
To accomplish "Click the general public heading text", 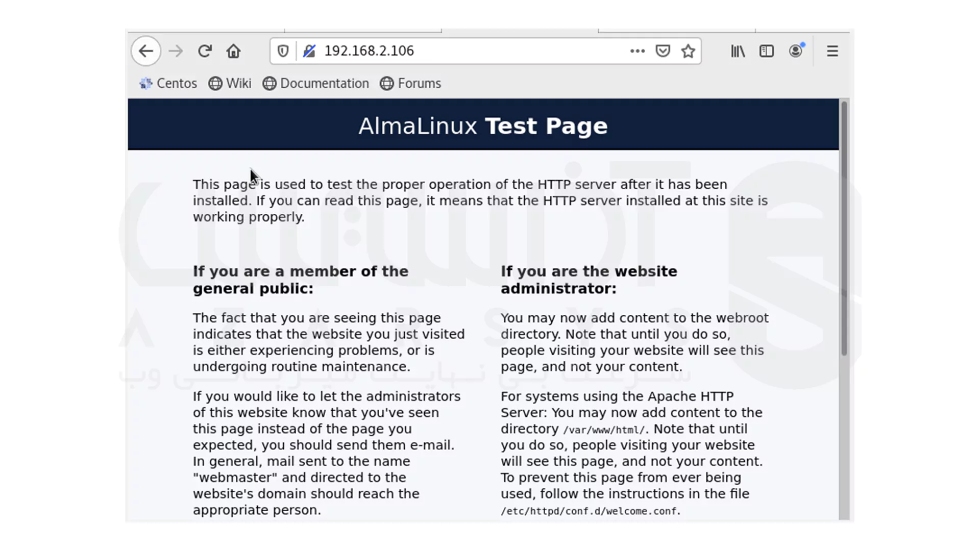I will (x=301, y=280).
